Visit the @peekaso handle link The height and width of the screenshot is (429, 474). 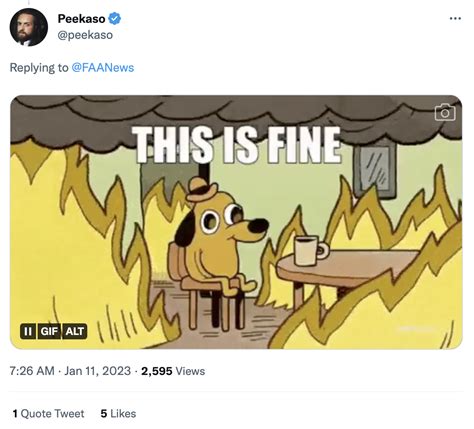pos(85,35)
